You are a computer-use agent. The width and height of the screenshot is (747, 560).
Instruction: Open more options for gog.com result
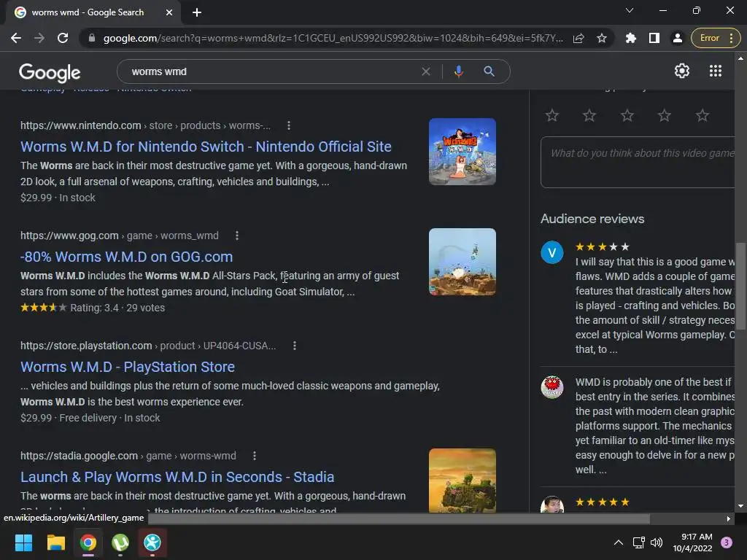(x=237, y=236)
